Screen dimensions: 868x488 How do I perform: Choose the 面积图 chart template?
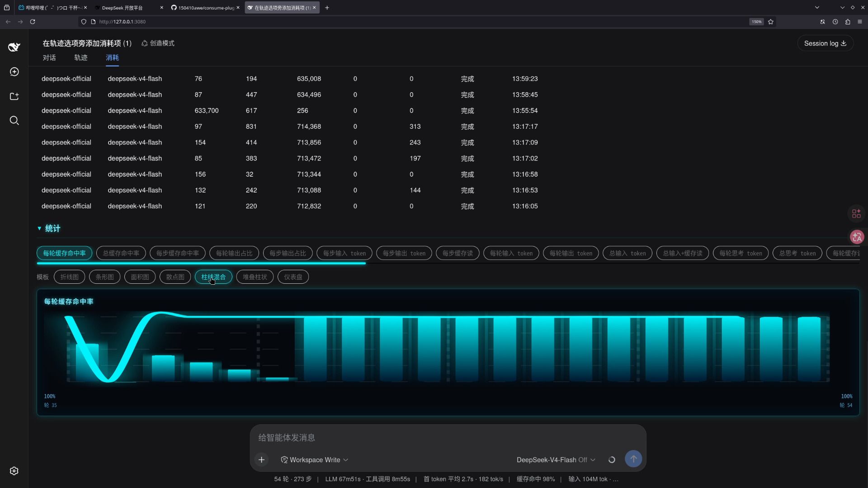tap(140, 277)
